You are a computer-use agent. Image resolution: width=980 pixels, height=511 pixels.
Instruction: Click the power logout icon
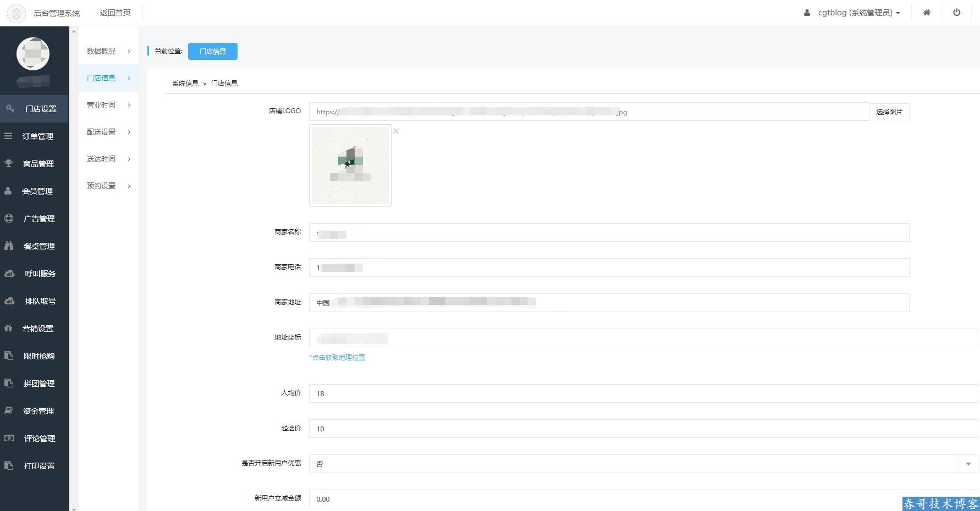tap(957, 13)
